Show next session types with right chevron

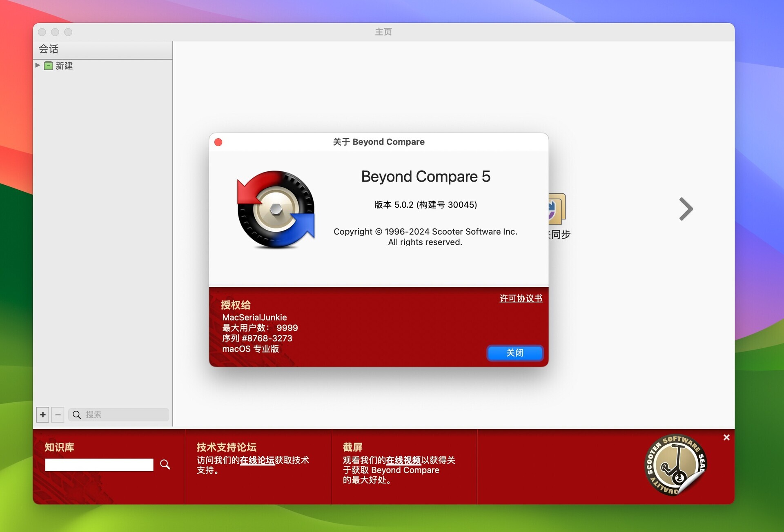pyautogui.click(x=686, y=209)
